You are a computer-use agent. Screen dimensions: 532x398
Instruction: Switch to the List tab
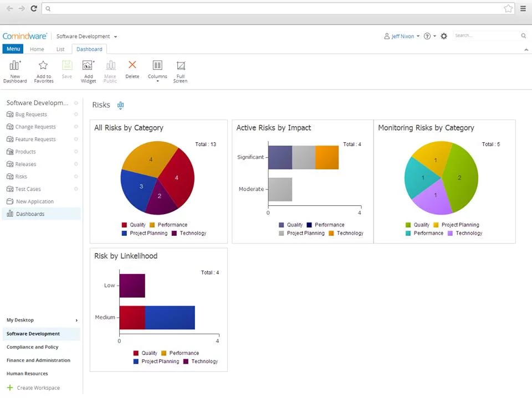60,49
